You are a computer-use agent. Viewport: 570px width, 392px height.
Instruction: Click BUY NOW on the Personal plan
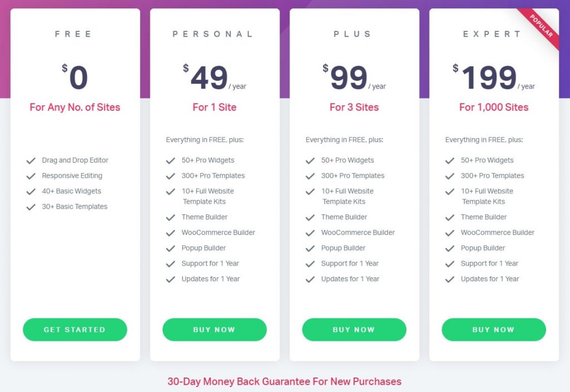coord(214,330)
